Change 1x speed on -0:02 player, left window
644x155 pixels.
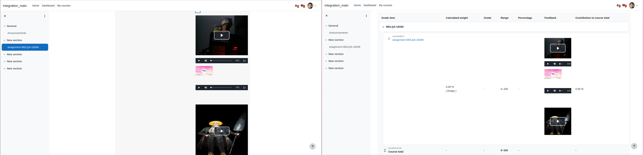[x=244, y=61]
